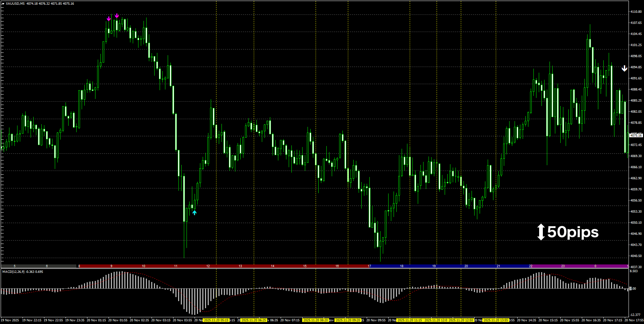
Task: Click hour 18 on the blue session bar
Action: 402,266
